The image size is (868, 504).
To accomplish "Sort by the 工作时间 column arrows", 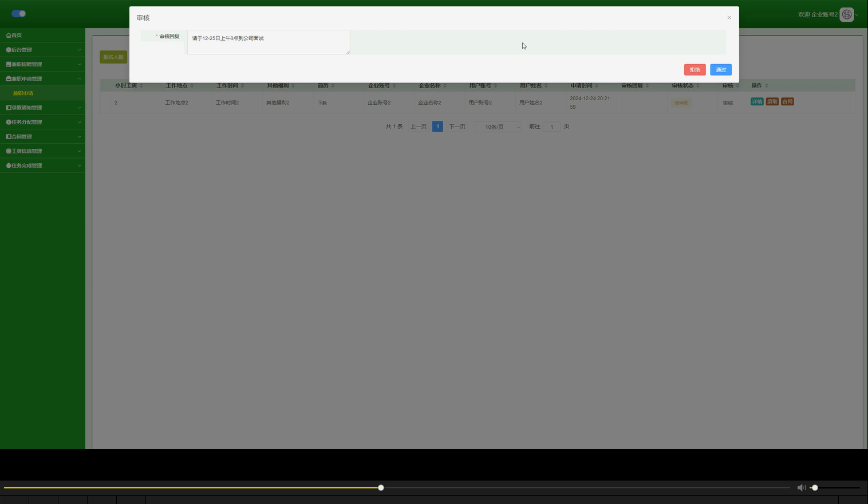I will (242, 86).
